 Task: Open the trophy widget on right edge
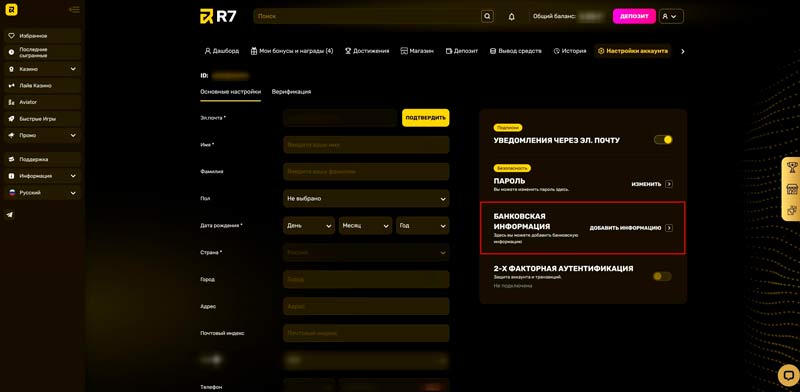[x=792, y=167]
